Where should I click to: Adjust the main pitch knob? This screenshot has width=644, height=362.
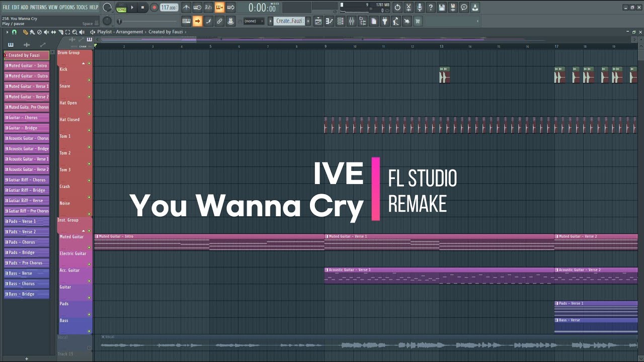[107, 21]
